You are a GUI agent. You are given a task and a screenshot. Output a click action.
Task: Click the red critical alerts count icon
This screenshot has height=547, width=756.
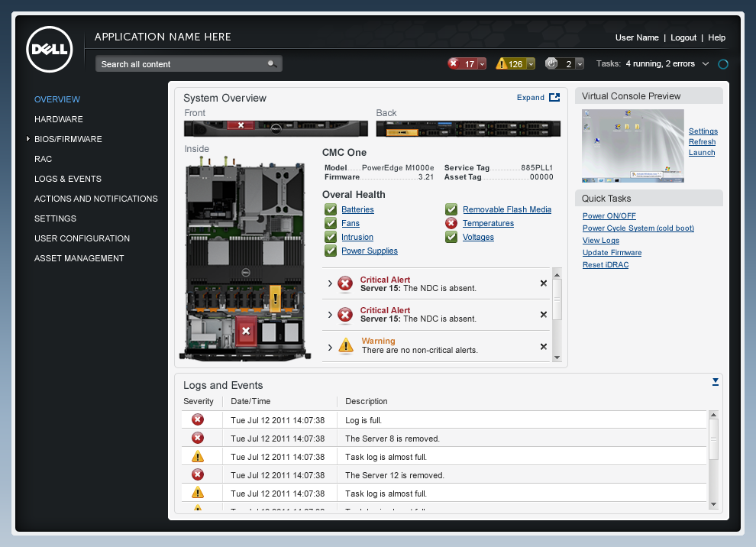tap(453, 63)
